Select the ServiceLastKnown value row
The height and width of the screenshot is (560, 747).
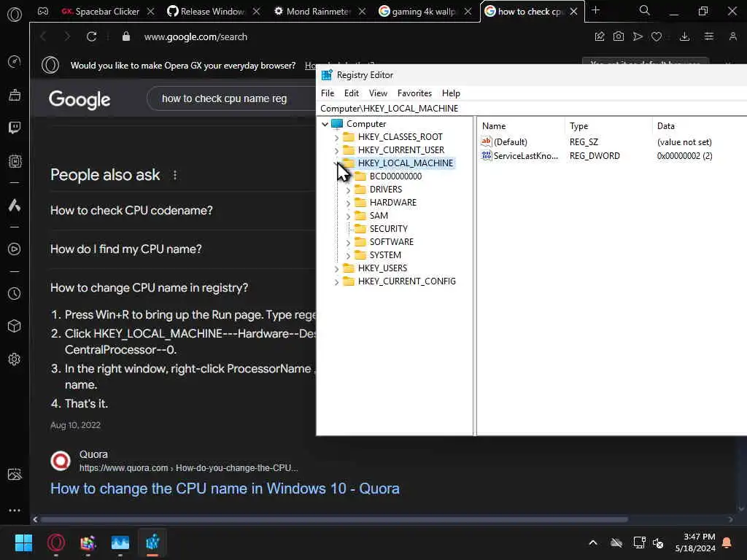[x=525, y=156]
